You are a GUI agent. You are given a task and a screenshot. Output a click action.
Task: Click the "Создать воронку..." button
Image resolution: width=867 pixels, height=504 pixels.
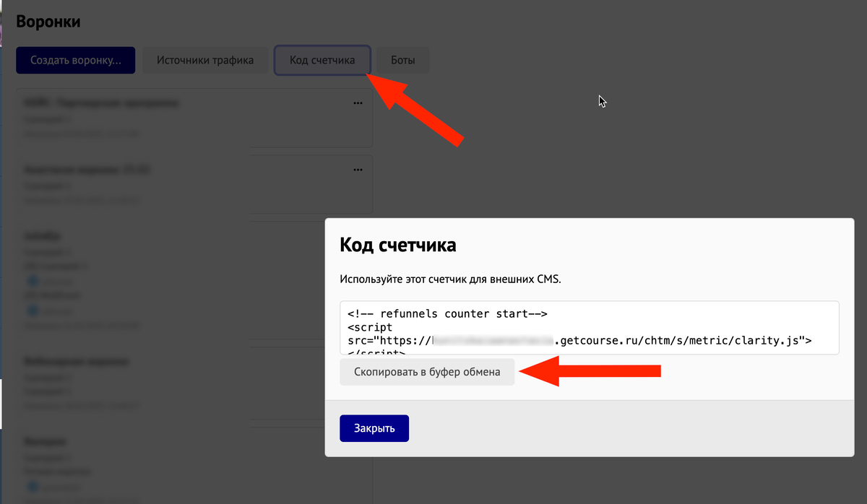coord(76,61)
